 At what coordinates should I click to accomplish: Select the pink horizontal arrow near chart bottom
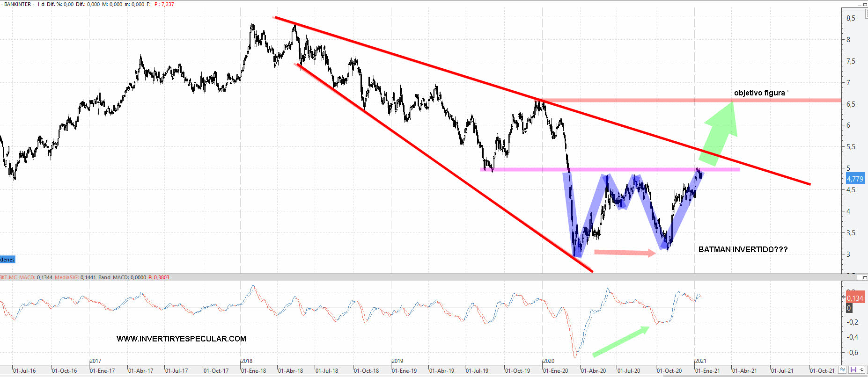[625, 253]
